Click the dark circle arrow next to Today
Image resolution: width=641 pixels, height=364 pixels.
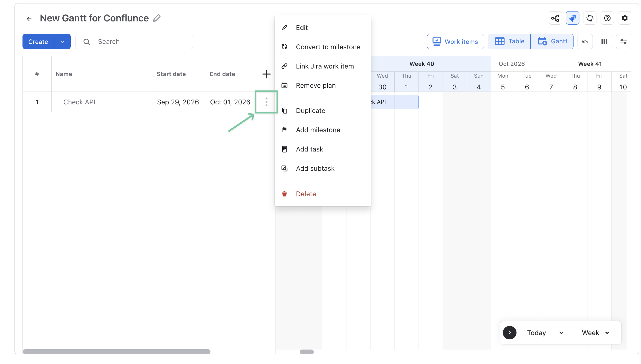click(510, 333)
